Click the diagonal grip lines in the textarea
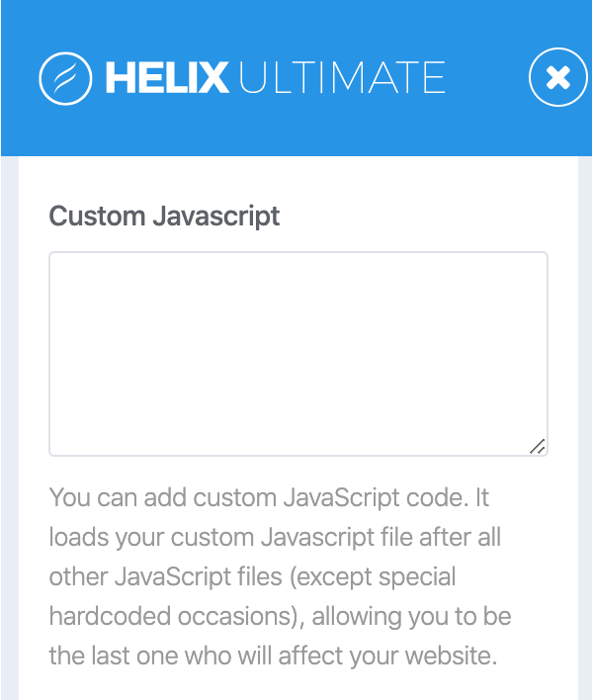 [538, 447]
